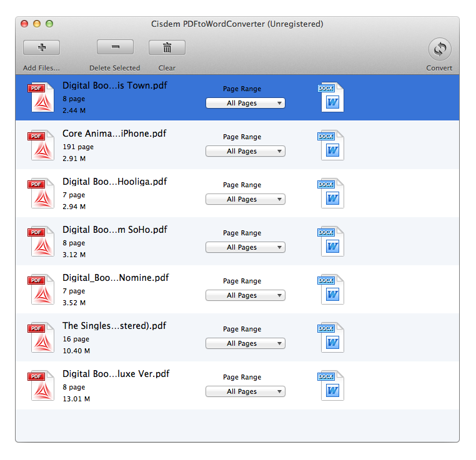Click DOCX output icon for Digital_Boo...Nomine.pdf
Viewport: 476px width, 460px height.
pos(330,289)
